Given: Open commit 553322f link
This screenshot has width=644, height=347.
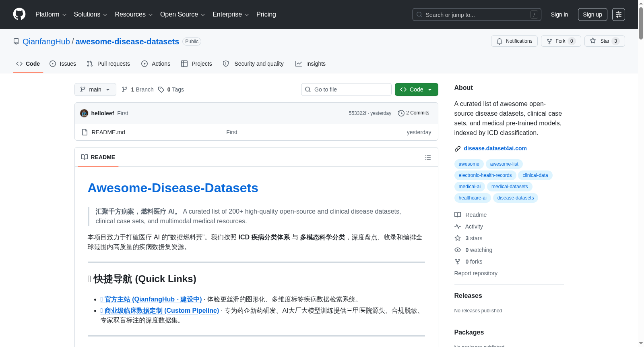Looking at the screenshot, I should click(357, 113).
